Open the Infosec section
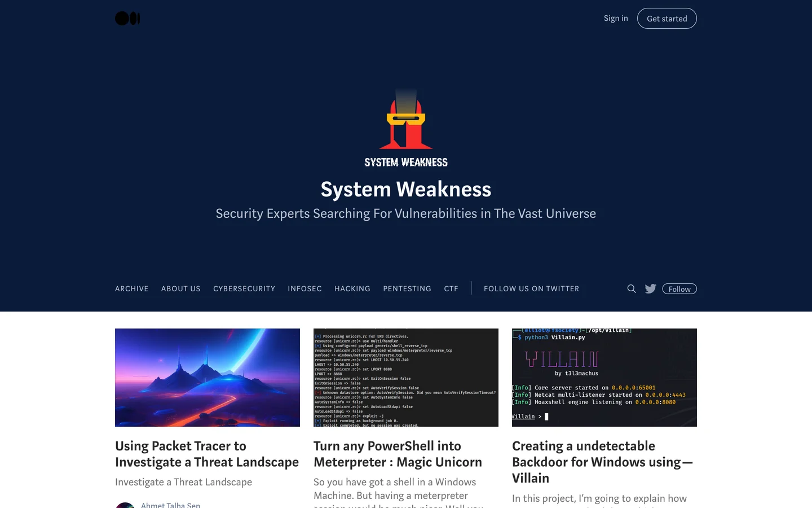Image resolution: width=812 pixels, height=508 pixels. (x=304, y=288)
